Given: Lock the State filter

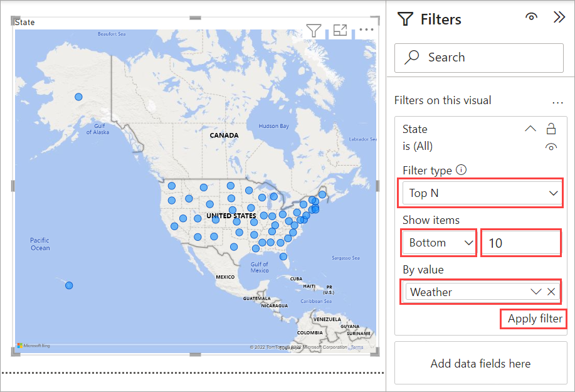Looking at the screenshot, I should [x=551, y=129].
